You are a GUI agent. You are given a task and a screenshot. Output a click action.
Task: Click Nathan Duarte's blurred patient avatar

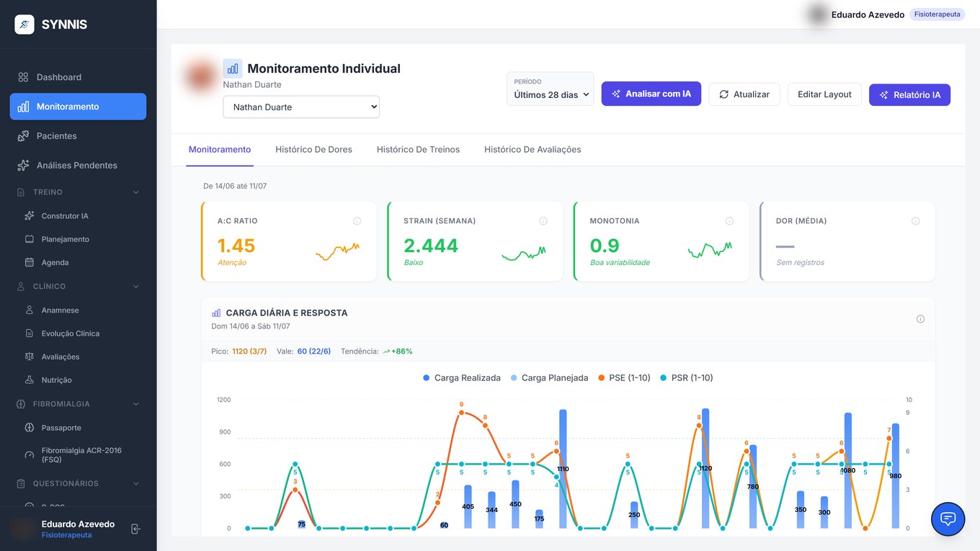coord(202,76)
